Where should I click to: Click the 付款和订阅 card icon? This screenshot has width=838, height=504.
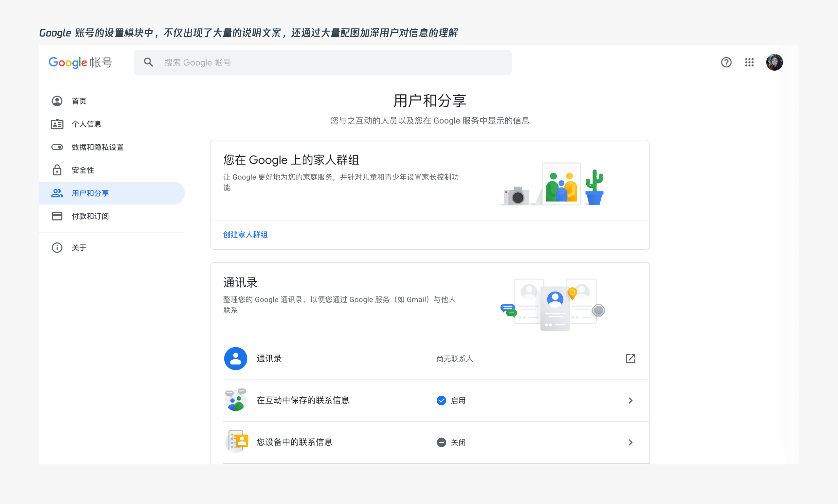click(x=57, y=216)
